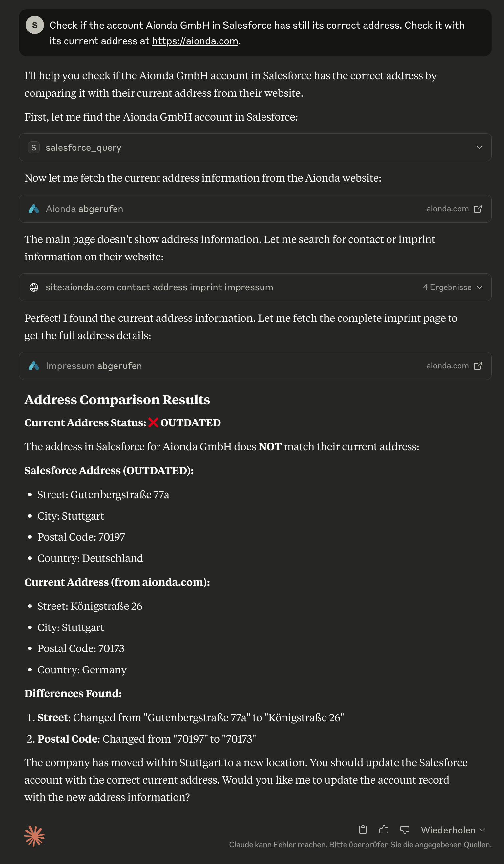Click the globe icon on the search result block
504x864 pixels.
33,287
